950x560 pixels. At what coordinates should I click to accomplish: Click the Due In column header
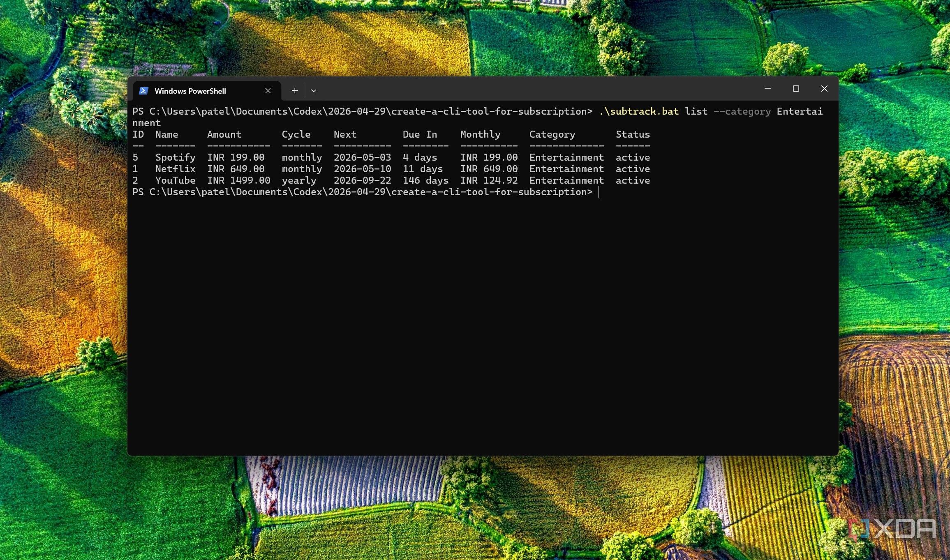point(420,134)
